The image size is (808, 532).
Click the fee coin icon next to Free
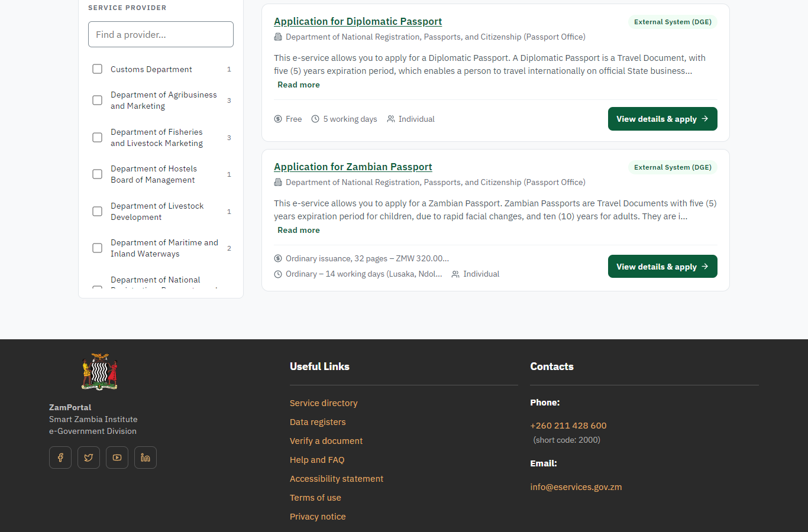pos(278,119)
